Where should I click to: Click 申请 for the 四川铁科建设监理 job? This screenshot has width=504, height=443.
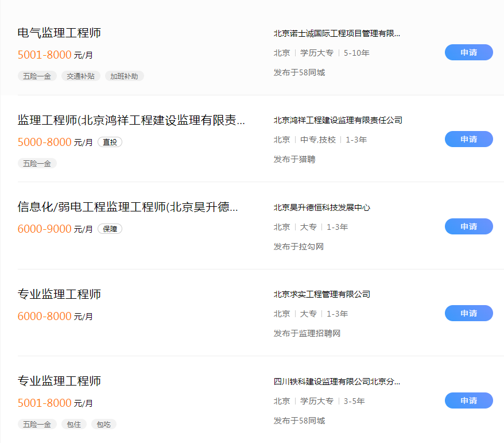pos(468,400)
